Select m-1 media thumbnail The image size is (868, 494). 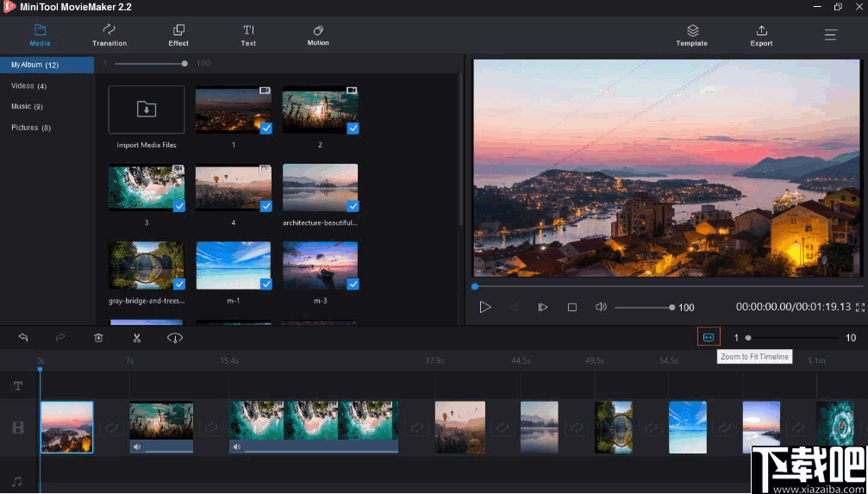pyautogui.click(x=233, y=265)
